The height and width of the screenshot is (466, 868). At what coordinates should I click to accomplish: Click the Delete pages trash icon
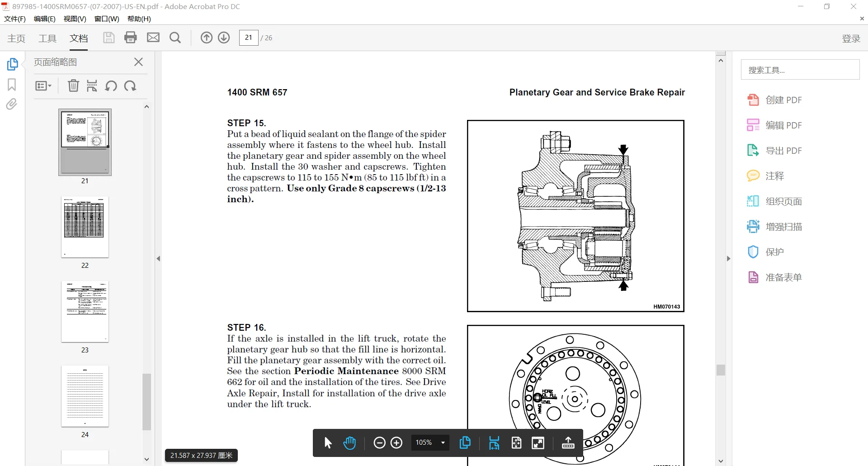(73, 86)
